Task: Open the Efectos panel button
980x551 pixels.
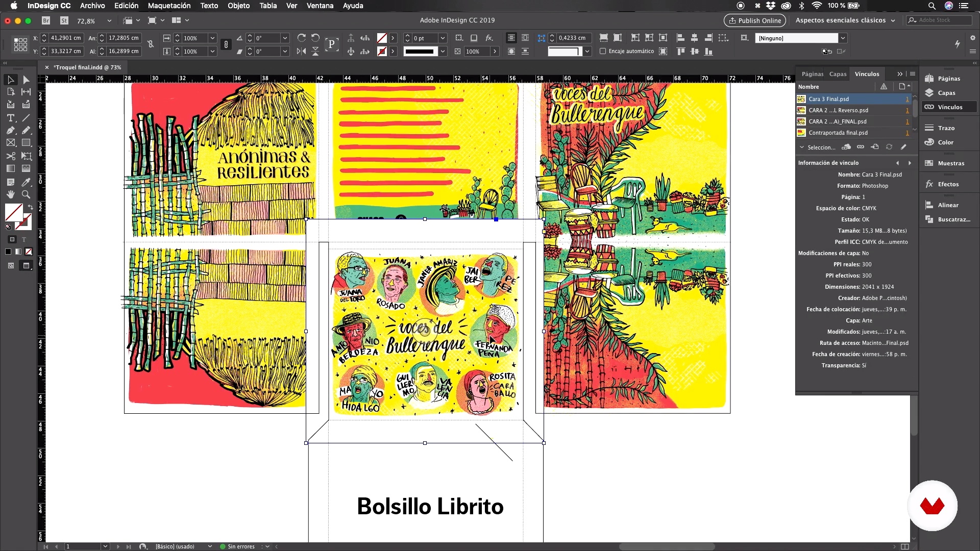Action: [x=948, y=184]
